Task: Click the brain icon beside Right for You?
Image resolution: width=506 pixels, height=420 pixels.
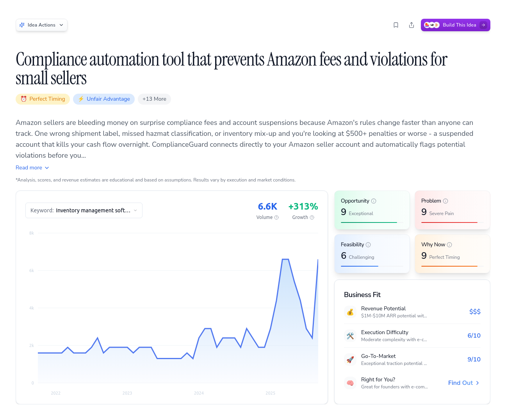Action: 350,383
